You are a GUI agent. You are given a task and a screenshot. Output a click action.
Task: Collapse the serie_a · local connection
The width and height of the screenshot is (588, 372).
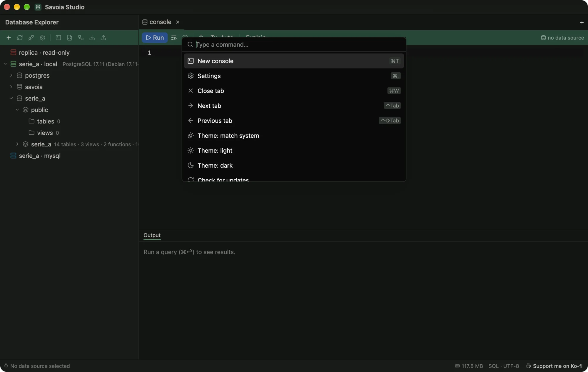(5, 64)
